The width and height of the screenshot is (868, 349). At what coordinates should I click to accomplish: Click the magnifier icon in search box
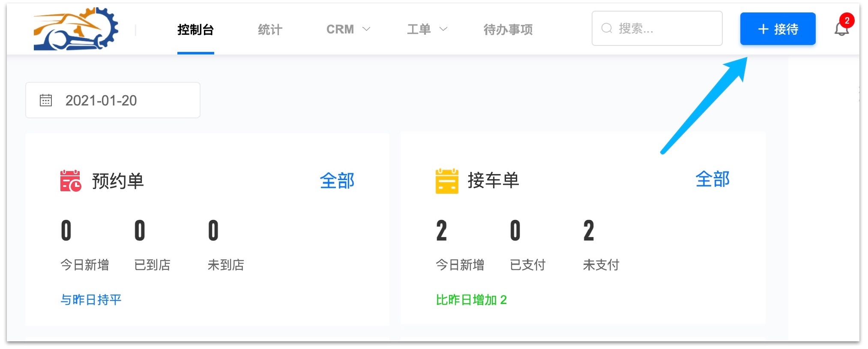pos(607,29)
